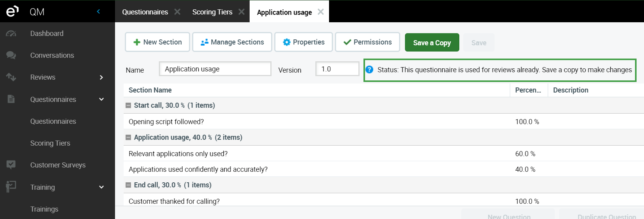Click the Training presenter icon
644x219 pixels.
click(11, 187)
